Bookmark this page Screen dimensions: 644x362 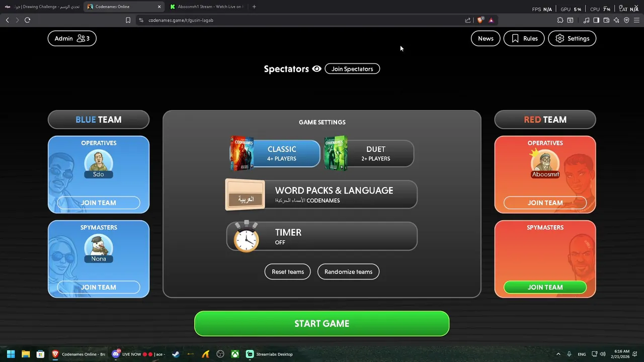coord(128,20)
